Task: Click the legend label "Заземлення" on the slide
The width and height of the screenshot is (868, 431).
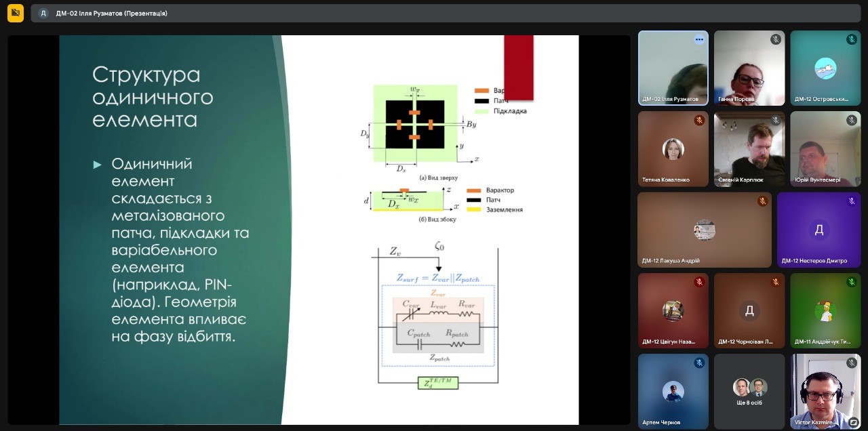Action: click(505, 210)
